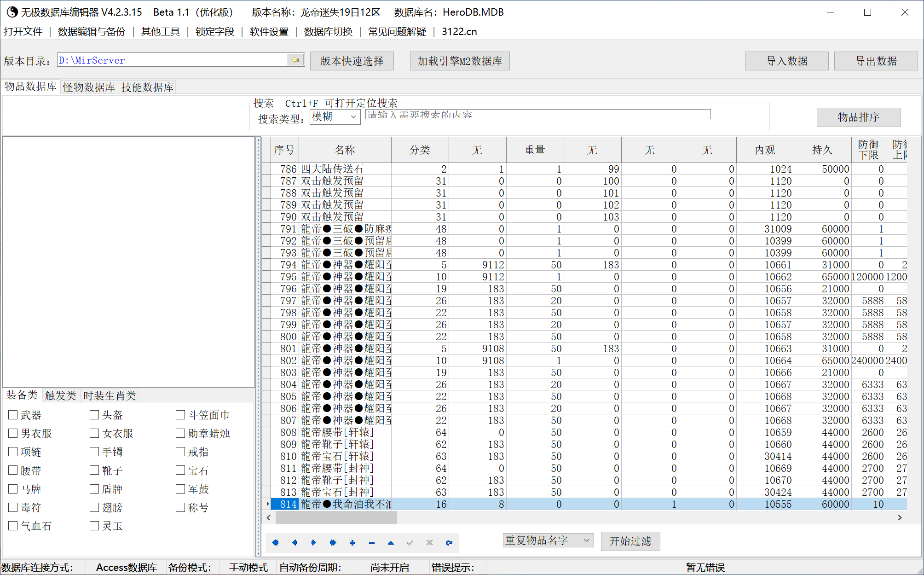This screenshot has height=575, width=924.
Task: Select the 戒指 checkbox
Action: [180, 452]
